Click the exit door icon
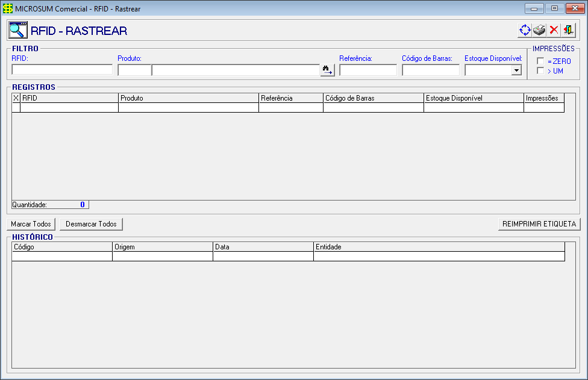The height and width of the screenshot is (380, 588). [568, 30]
